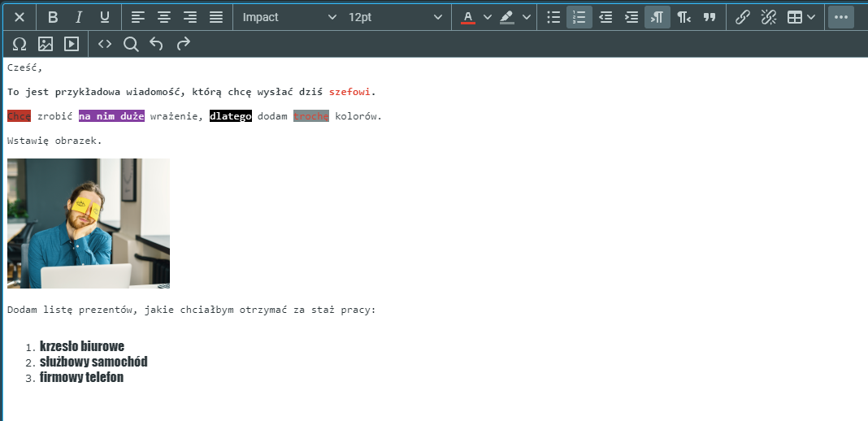Select the inserted sleeping man image
868x421 pixels.
[x=89, y=224]
